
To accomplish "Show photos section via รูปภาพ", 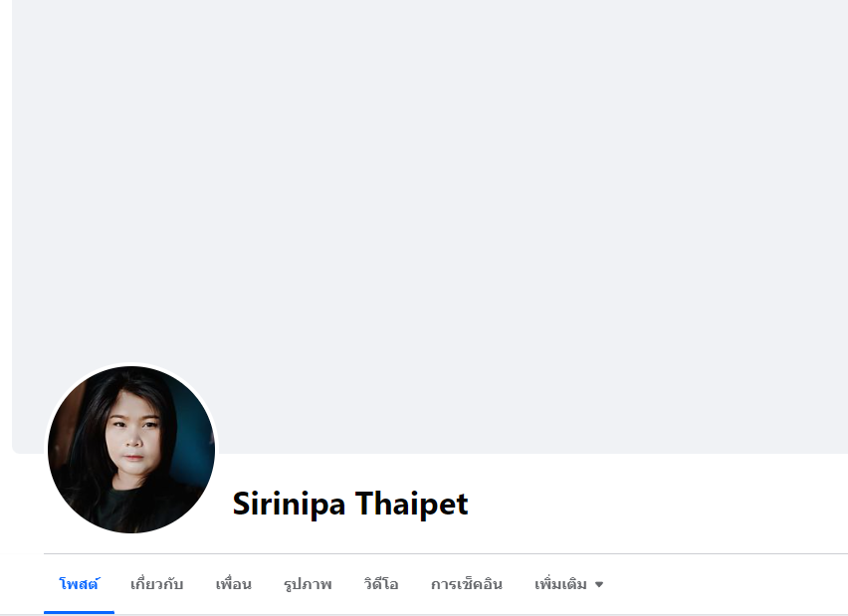I will click(x=308, y=584).
